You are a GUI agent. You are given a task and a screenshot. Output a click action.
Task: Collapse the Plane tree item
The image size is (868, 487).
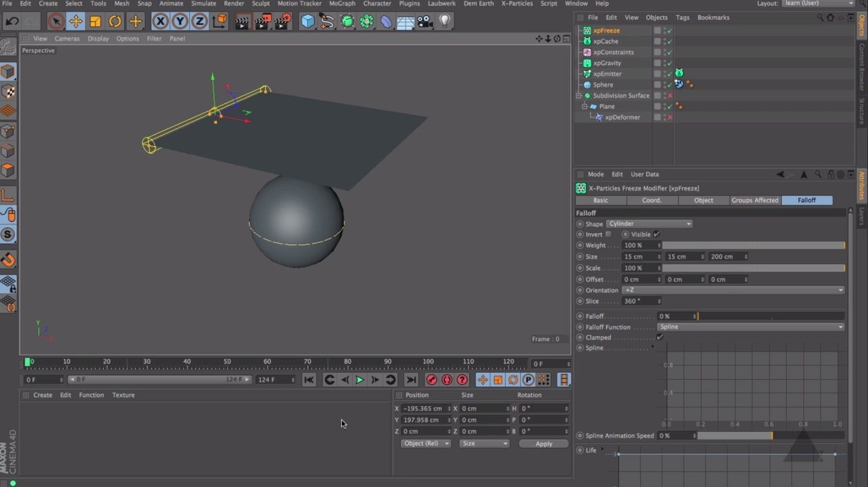[x=585, y=107]
